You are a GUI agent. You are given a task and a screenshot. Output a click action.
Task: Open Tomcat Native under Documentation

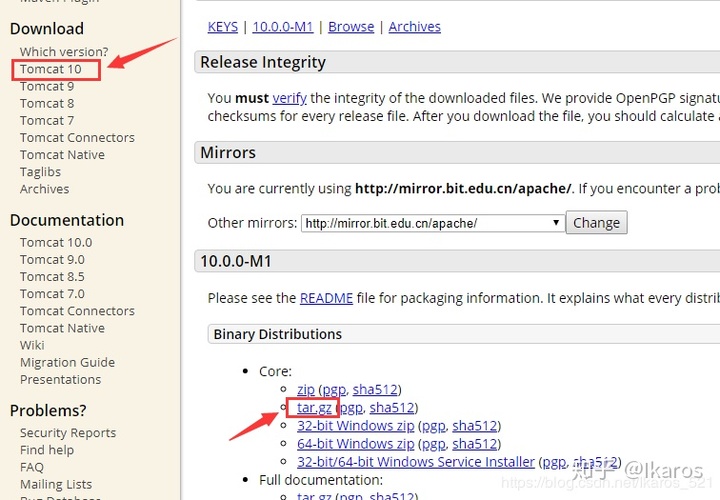[62, 328]
